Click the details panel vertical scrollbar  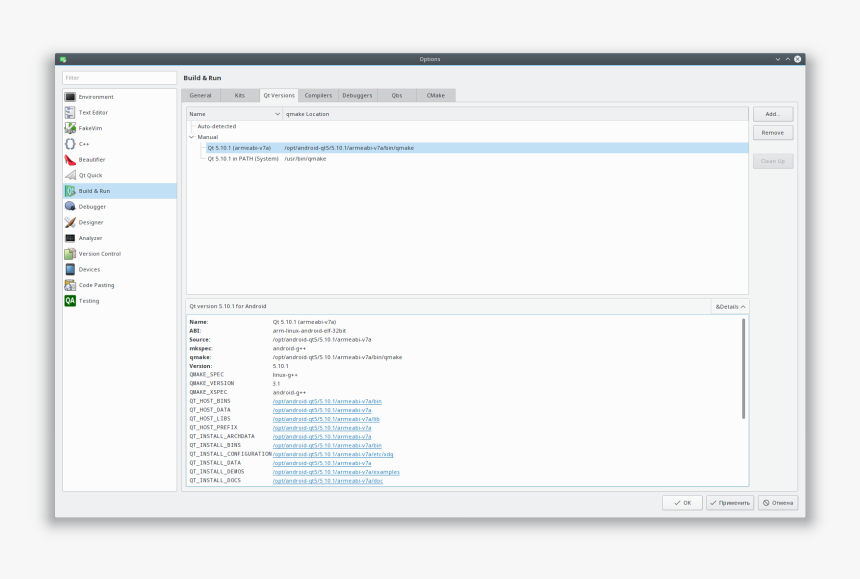(x=743, y=368)
